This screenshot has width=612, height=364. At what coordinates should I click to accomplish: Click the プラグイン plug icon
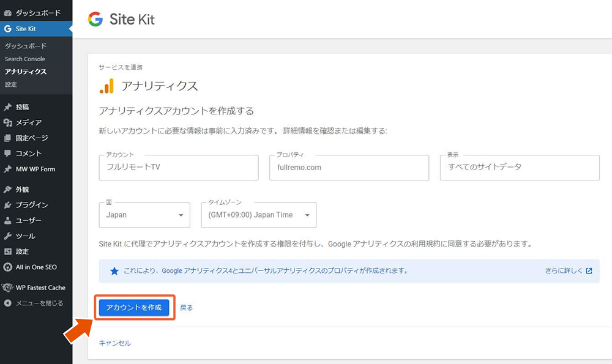click(x=7, y=205)
